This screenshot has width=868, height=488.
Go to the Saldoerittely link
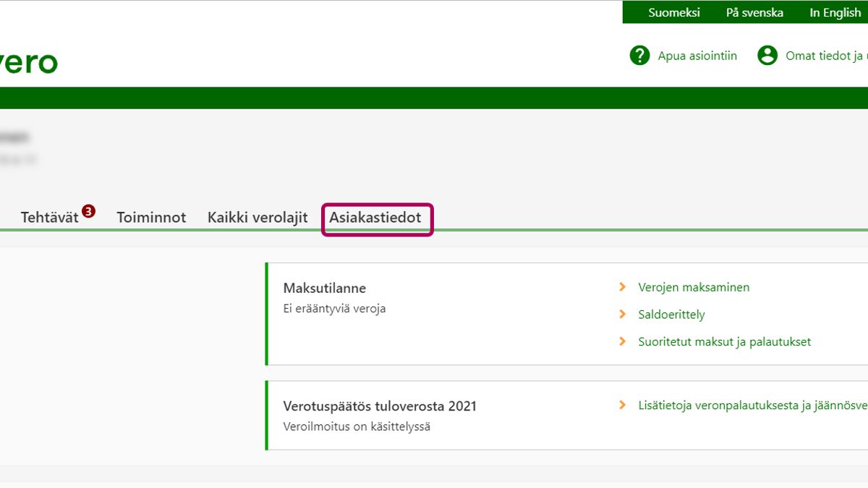pyautogui.click(x=671, y=314)
